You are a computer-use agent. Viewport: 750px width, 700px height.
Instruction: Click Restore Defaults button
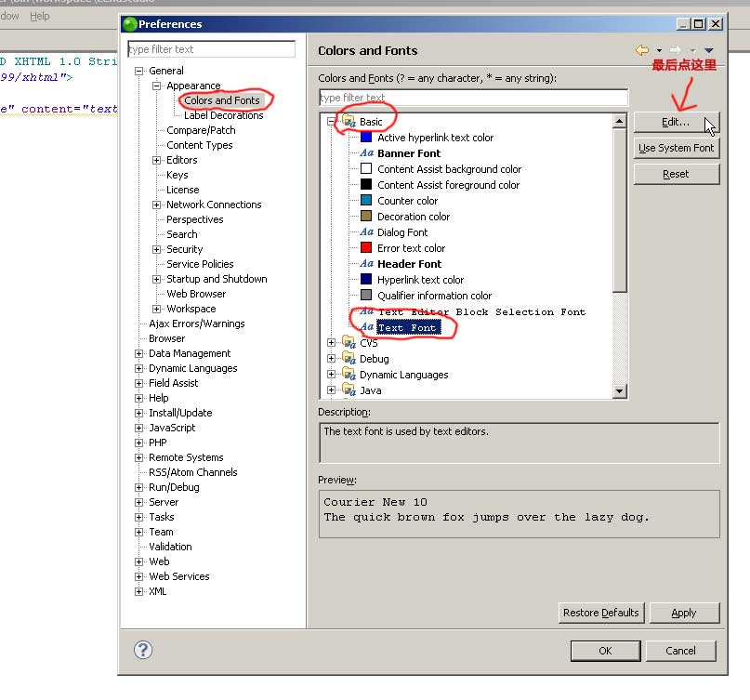[x=600, y=613]
